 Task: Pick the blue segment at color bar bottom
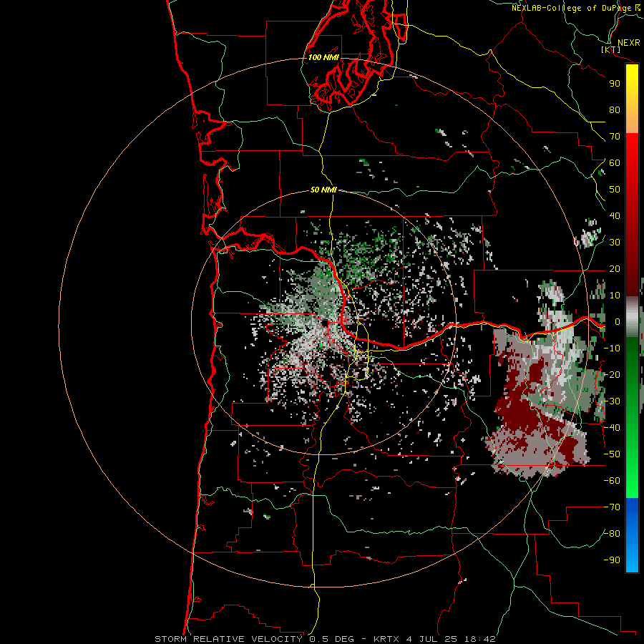pos(632,535)
